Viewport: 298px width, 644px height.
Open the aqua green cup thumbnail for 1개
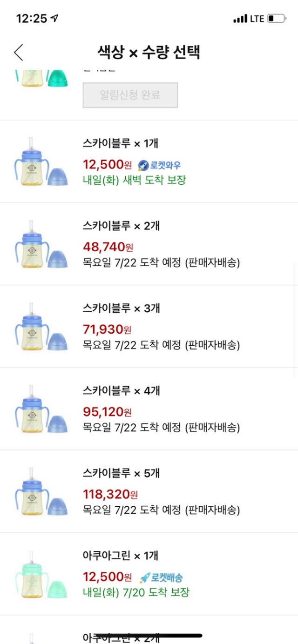(x=41, y=574)
